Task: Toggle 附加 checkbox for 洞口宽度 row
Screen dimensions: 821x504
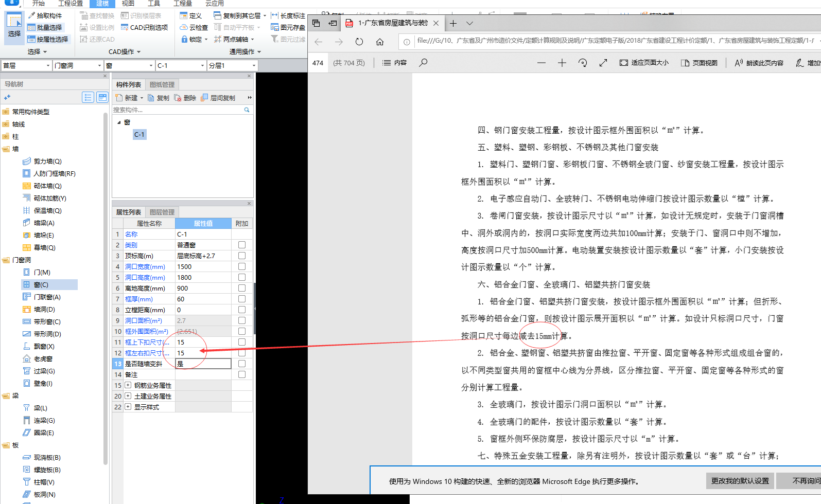Action: pos(242,266)
